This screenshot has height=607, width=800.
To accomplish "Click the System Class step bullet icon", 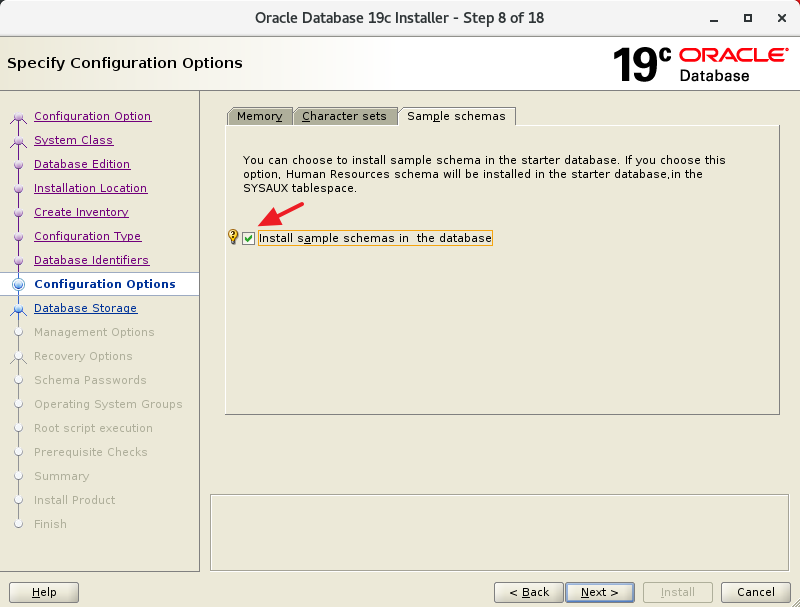I will [18, 141].
